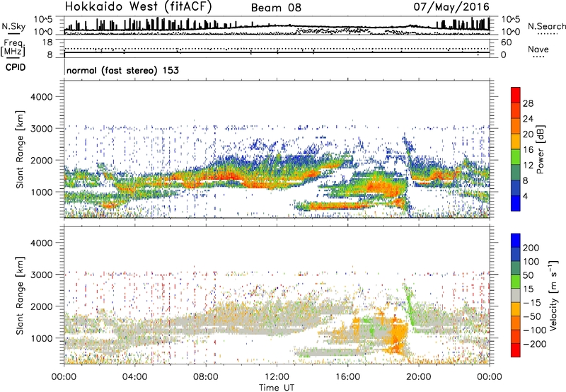The image size is (566, 392).
Task: Click the "Velocity [m s⁻¹]" colorbar title
Action: coord(553,294)
